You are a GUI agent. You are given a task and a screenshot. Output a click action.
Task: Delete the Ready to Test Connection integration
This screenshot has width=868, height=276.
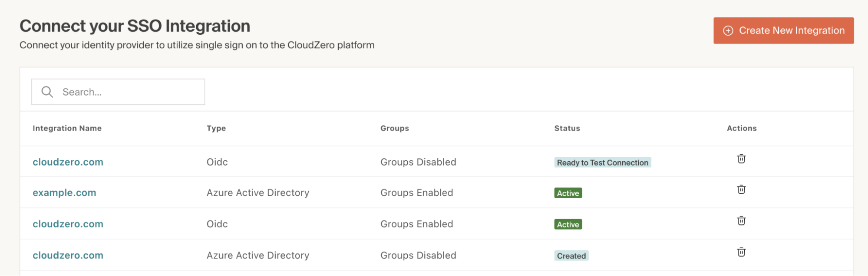click(741, 159)
